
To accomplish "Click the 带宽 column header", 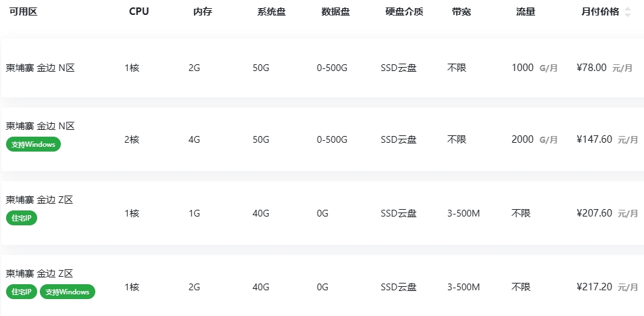I will click(462, 12).
